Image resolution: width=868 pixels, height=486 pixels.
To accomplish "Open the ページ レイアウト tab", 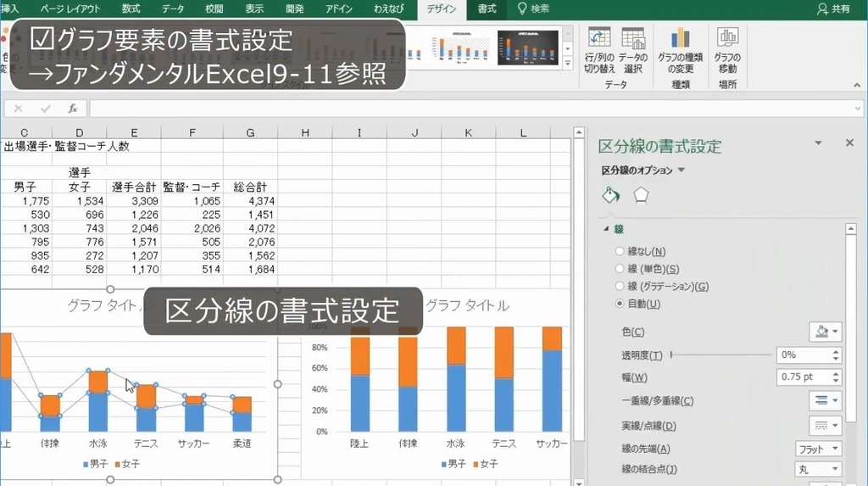I will [70, 8].
